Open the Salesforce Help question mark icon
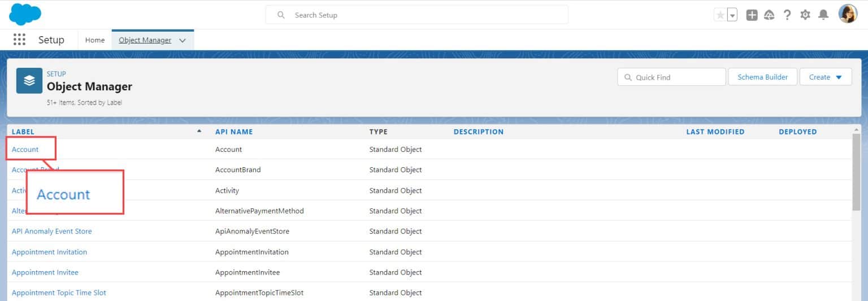 coord(787,15)
